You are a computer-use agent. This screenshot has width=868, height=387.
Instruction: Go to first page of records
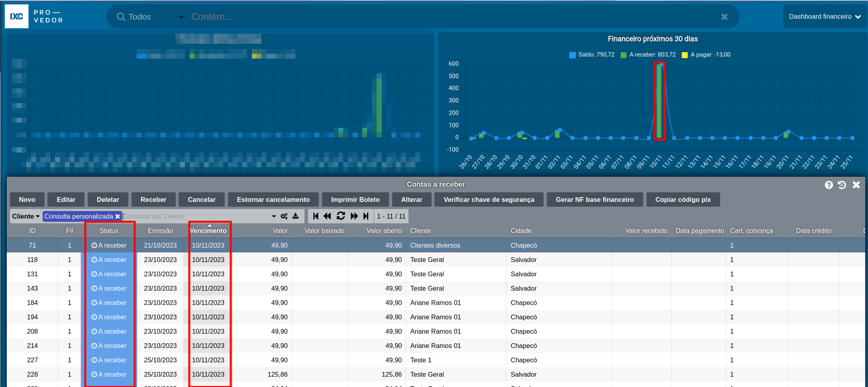(x=316, y=216)
